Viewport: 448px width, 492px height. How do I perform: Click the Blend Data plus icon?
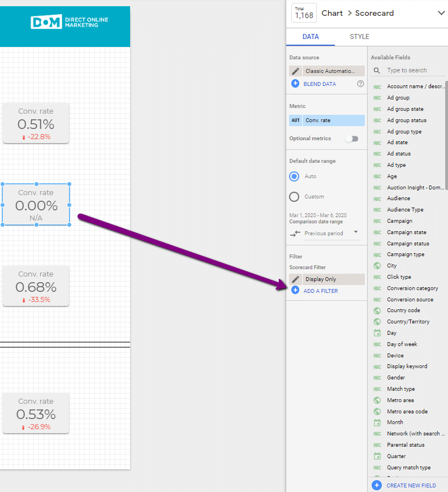[x=295, y=84]
